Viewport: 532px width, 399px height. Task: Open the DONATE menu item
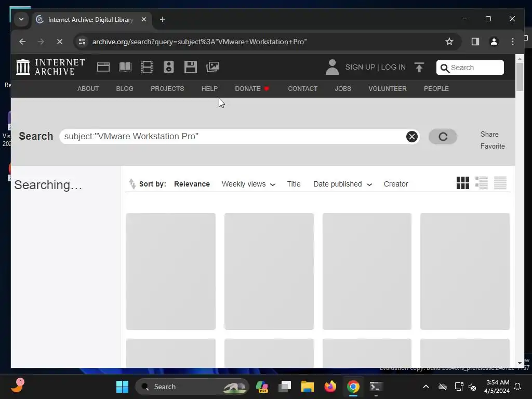coord(252,88)
